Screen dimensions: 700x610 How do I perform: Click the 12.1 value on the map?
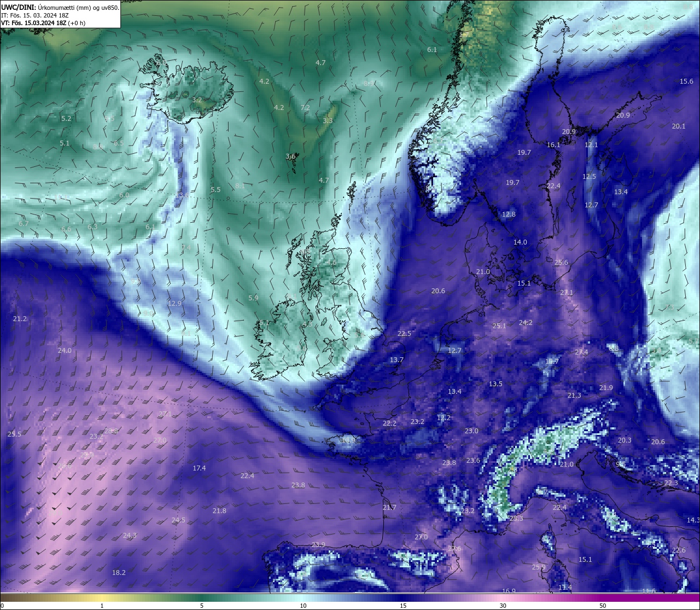click(x=591, y=145)
